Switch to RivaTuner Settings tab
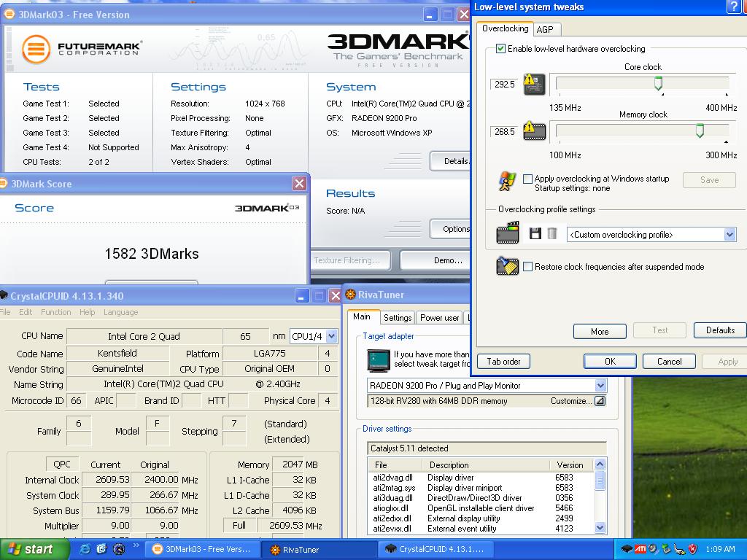This screenshot has height=560, width=747. click(398, 318)
